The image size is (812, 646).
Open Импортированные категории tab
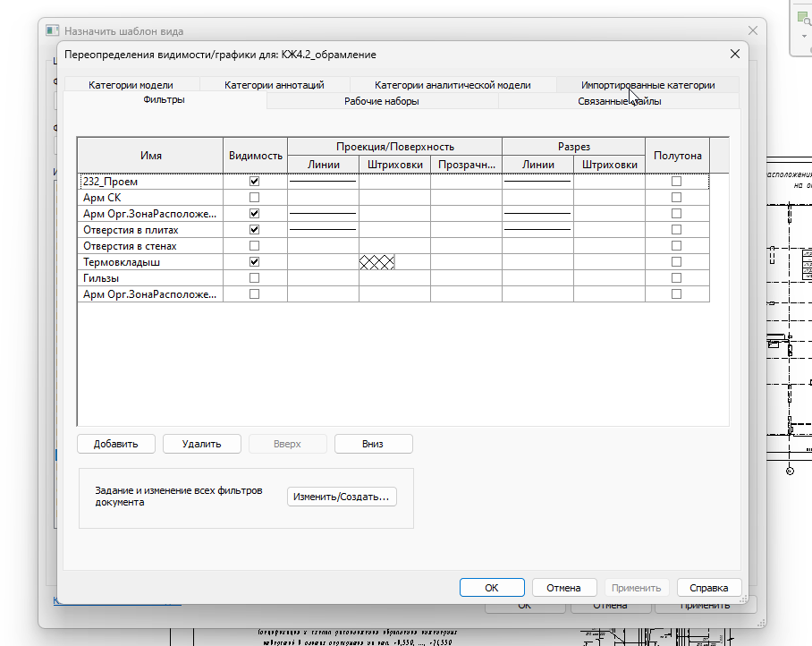tap(647, 85)
